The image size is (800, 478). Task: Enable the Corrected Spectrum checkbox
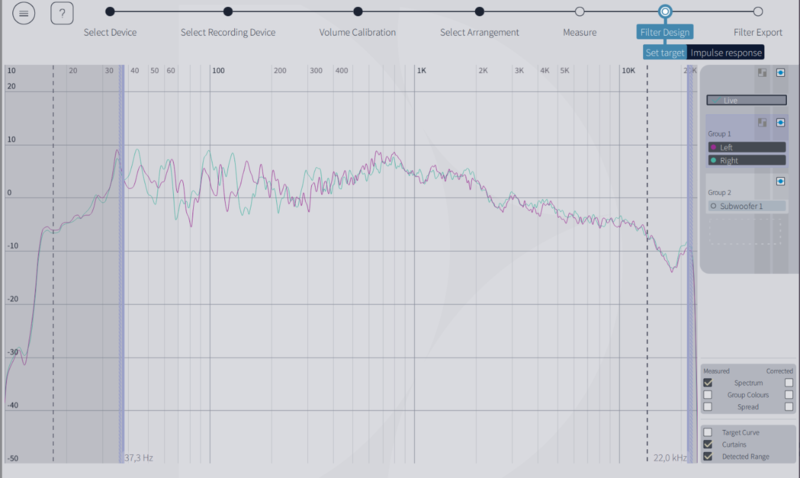pyautogui.click(x=788, y=382)
